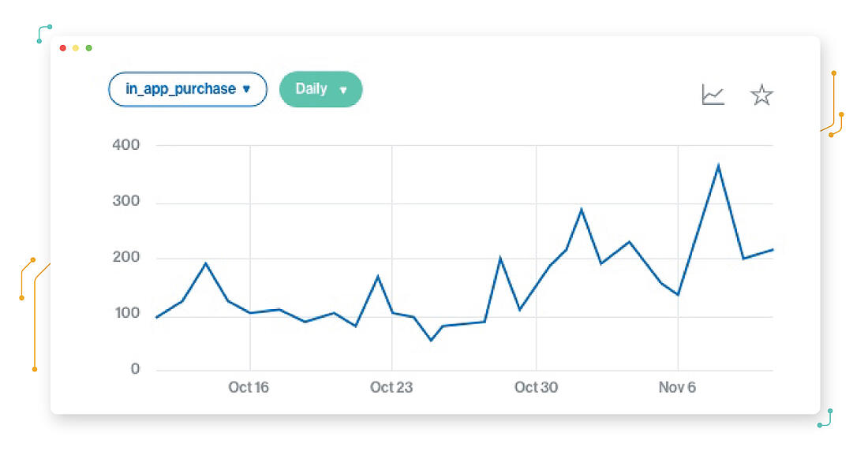Click the 400 y-axis value

click(126, 145)
